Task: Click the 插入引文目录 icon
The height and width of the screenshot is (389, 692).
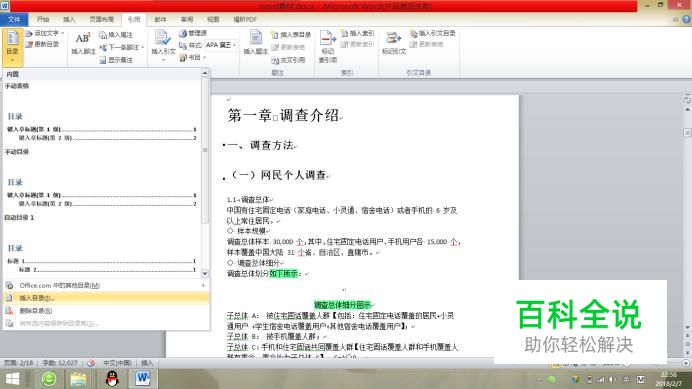Action: pos(414,33)
